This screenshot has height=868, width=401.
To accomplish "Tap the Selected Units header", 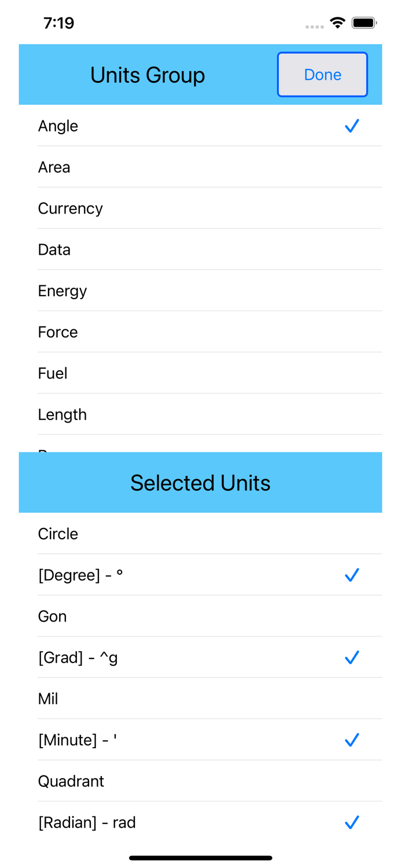I will (200, 483).
